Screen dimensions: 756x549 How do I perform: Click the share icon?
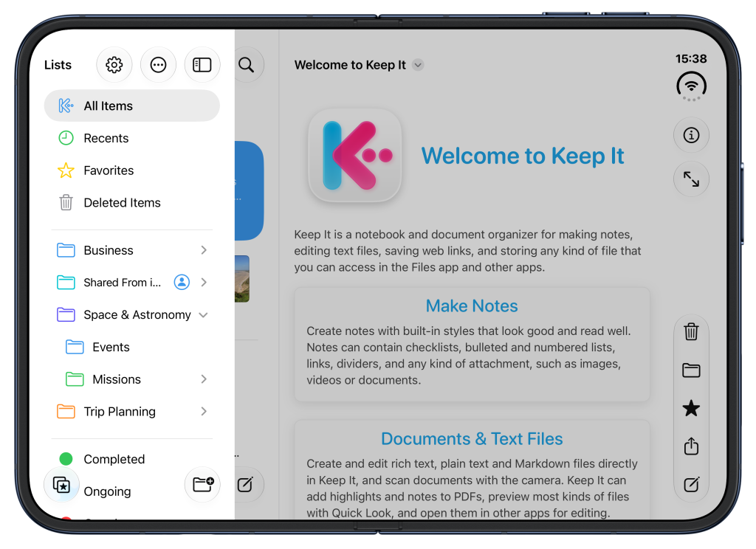coord(691,446)
